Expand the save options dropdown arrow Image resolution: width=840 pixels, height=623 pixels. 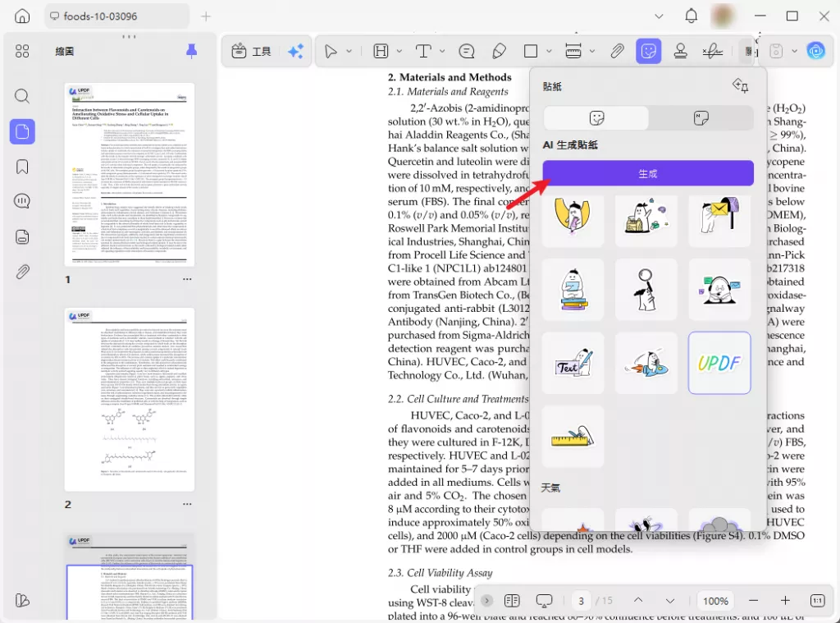(794, 51)
